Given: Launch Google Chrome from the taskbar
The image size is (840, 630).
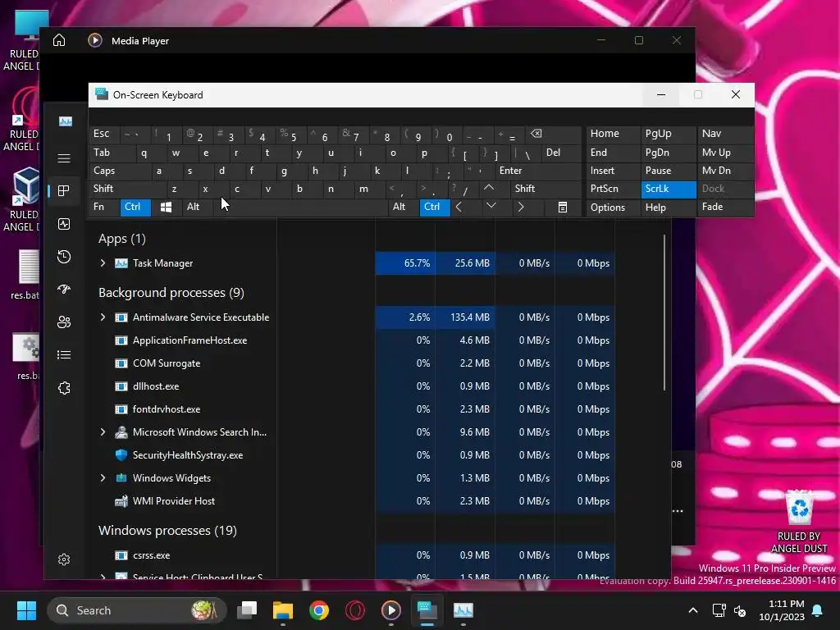Looking at the screenshot, I should (x=319, y=610).
